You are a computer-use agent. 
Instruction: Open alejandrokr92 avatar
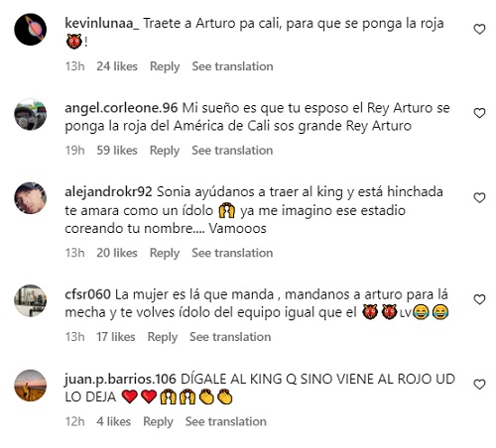(x=31, y=198)
